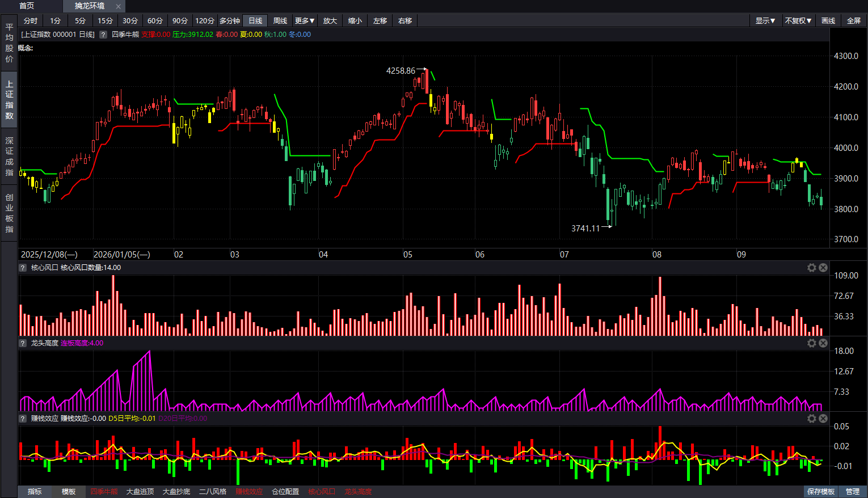Image resolution: width=868 pixels, height=498 pixels.
Task: Click 放大 to zoom in chart
Action: click(x=330, y=20)
